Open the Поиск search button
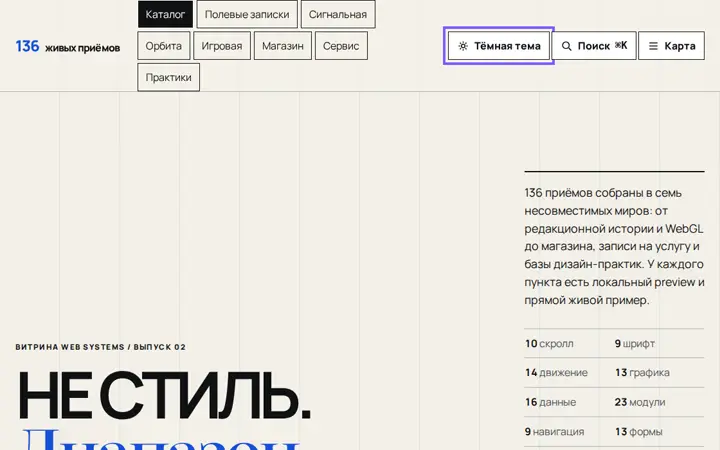Image resolution: width=720 pixels, height=450 pixels. point(594,45)
